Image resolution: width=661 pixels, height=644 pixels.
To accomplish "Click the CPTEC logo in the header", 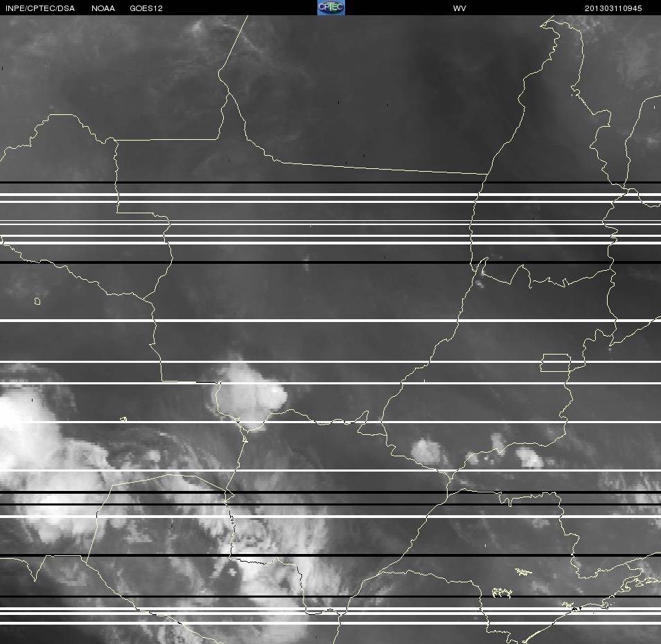I will pyautogui.click(x=331, y=8).
